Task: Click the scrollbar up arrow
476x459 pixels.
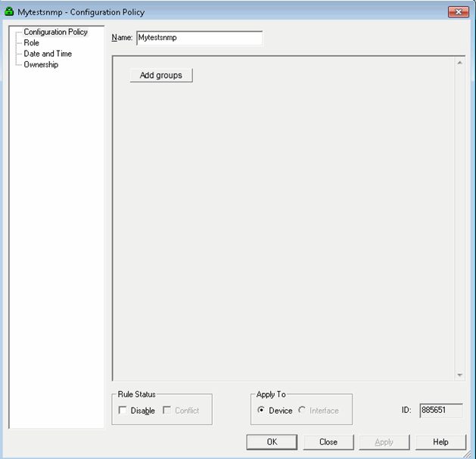Action: (x=459, y=63)
